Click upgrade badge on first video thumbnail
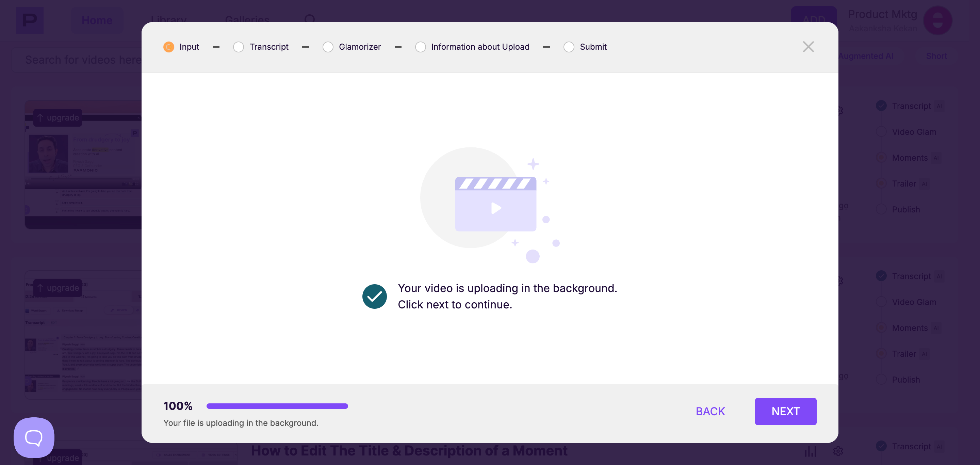The width and height of the screenshot is (980, 465). (58, 117)
